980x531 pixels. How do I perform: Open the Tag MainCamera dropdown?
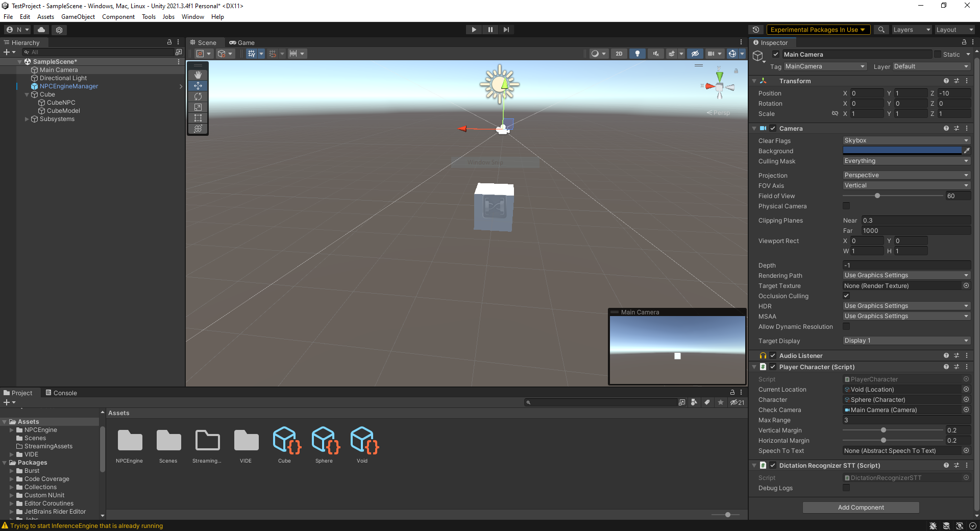[x=825, y=66]
